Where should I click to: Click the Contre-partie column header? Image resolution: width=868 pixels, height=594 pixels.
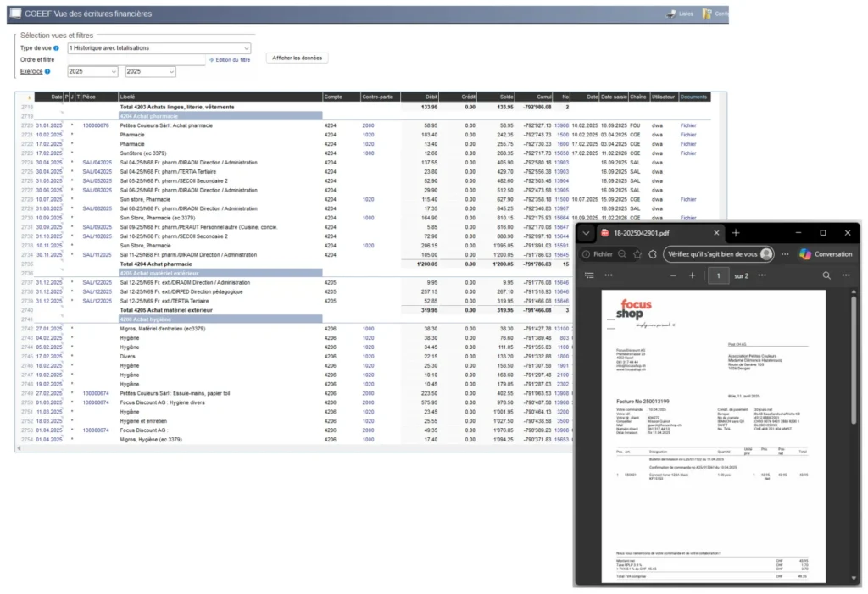(380, 97)
